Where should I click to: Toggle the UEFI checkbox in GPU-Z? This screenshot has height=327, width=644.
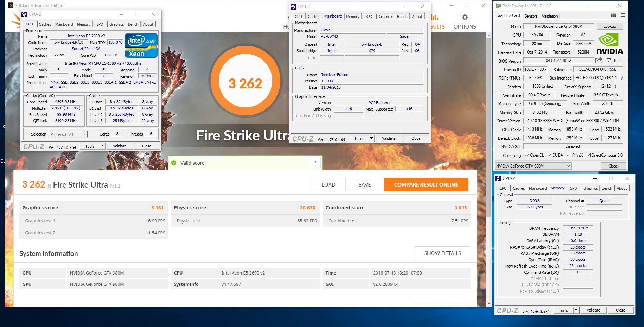coord(609,61)
